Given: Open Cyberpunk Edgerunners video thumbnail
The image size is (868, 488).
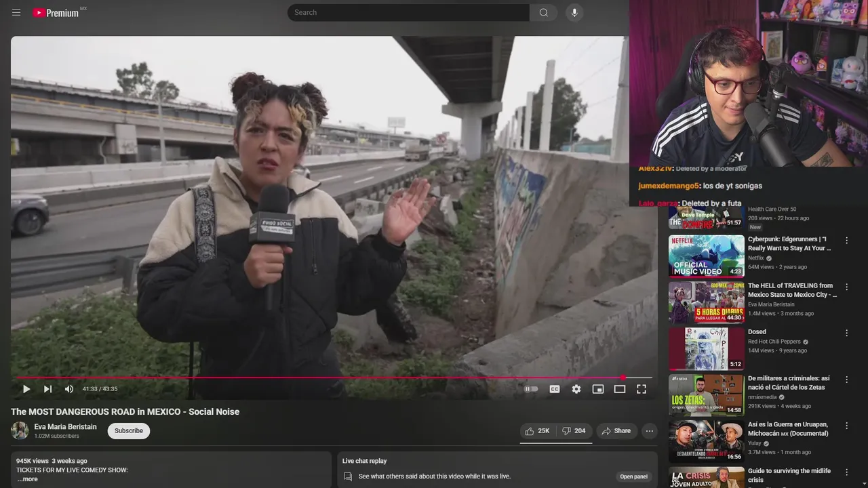Looking at the screenshot, I should (x=707, y=256).
